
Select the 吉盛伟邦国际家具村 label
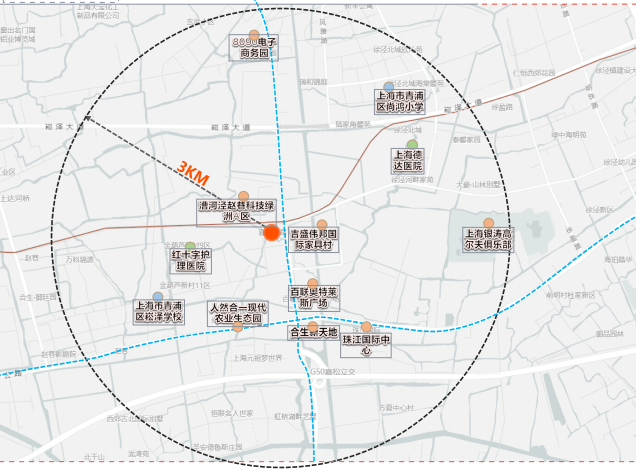[321, 239]
